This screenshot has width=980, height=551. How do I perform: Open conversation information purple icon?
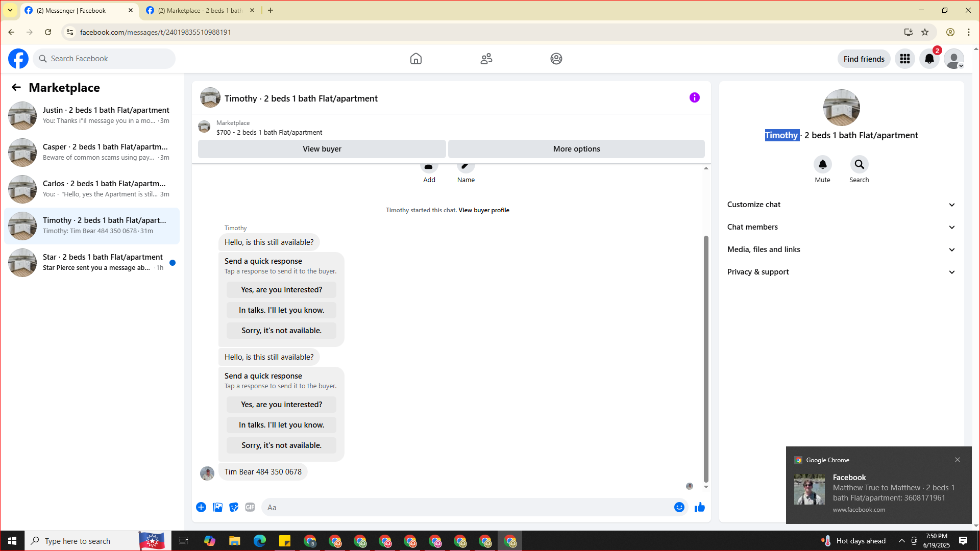pyautogui.click(x=695, y=97)
